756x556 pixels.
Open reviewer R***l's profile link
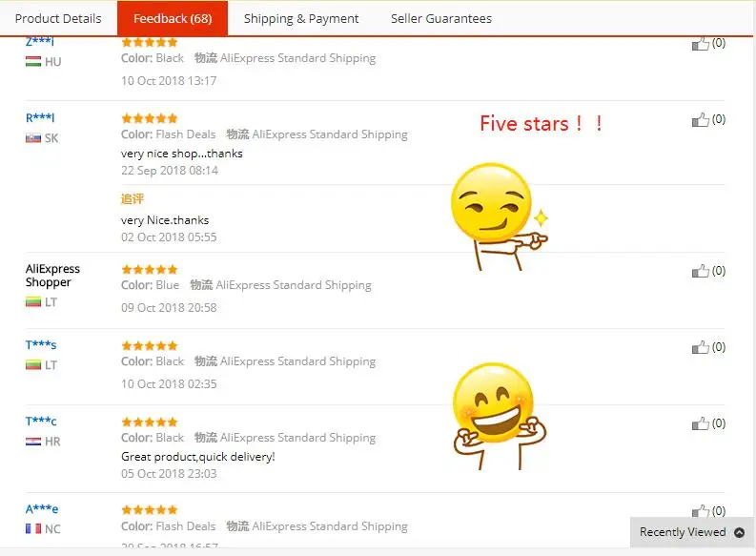[40, 117]
